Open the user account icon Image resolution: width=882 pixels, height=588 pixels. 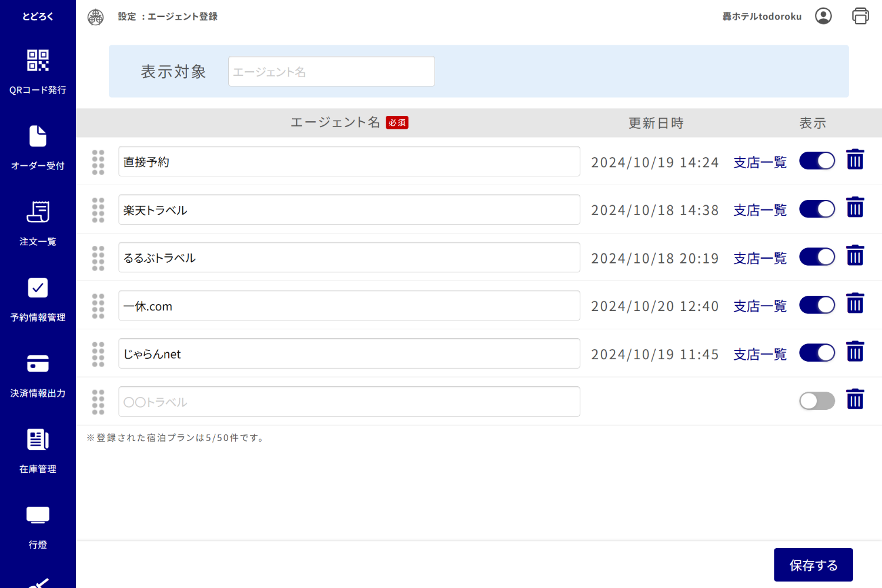[x=823, y=16]
